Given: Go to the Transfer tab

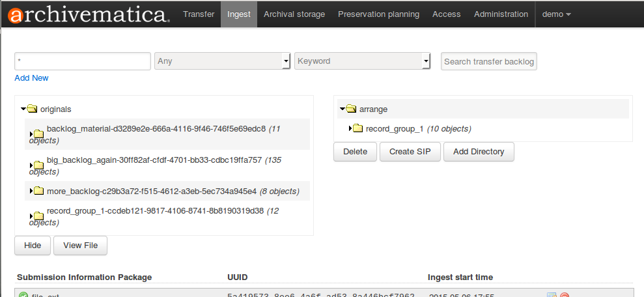Looking at the screenshot, I should [x=199, y=14].
